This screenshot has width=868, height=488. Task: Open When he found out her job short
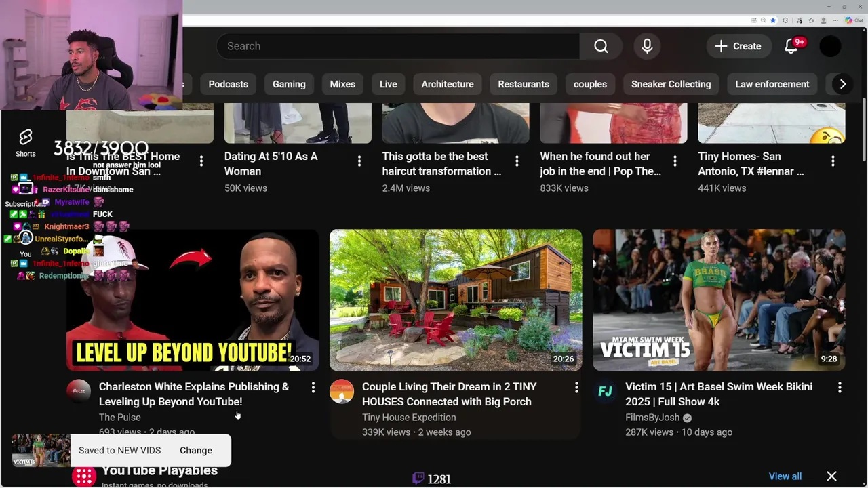point(600,163)
